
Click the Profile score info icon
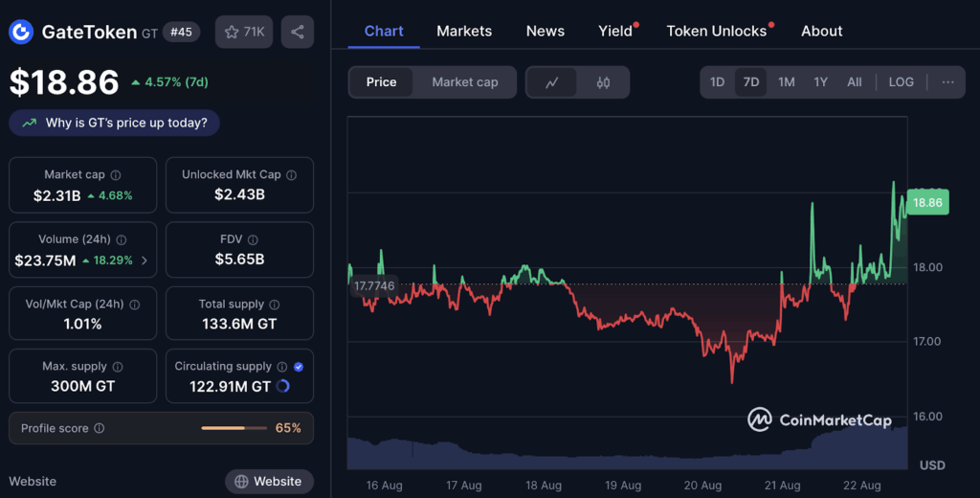click(x=100, y=428)
